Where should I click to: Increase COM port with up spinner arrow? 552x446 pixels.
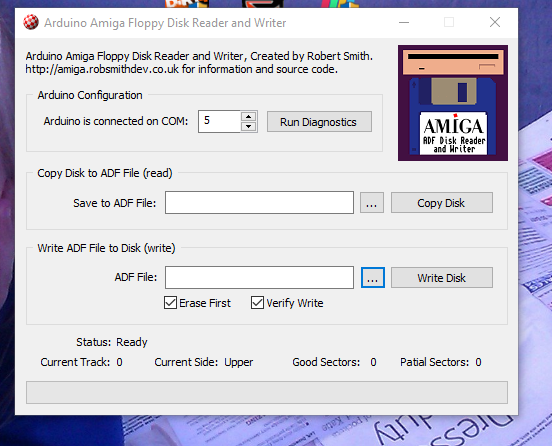click(249, 117)
